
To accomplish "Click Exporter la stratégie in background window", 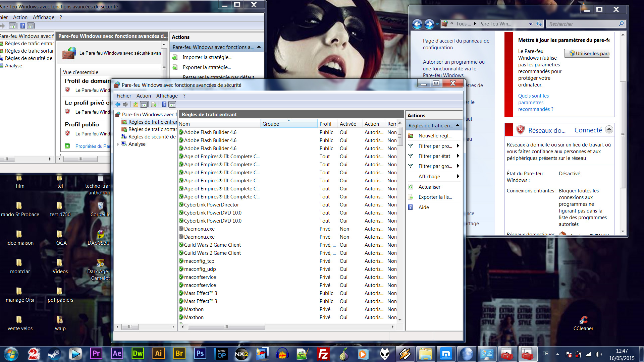I will [x=207, y=67].
